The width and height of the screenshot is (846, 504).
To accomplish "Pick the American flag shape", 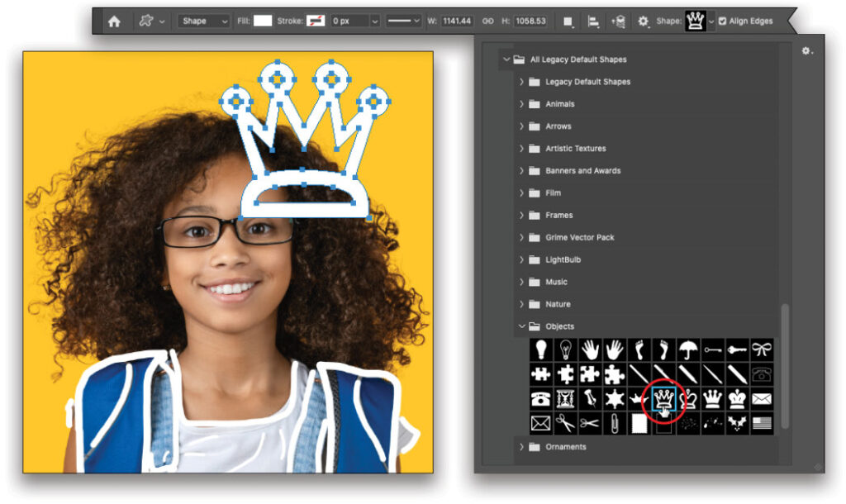I will [761, 424].
